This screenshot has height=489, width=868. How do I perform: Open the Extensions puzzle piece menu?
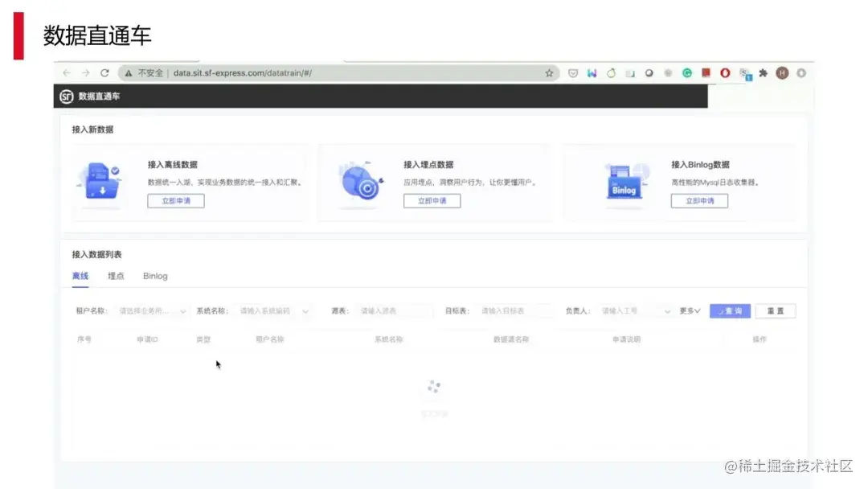click(764, 73)
